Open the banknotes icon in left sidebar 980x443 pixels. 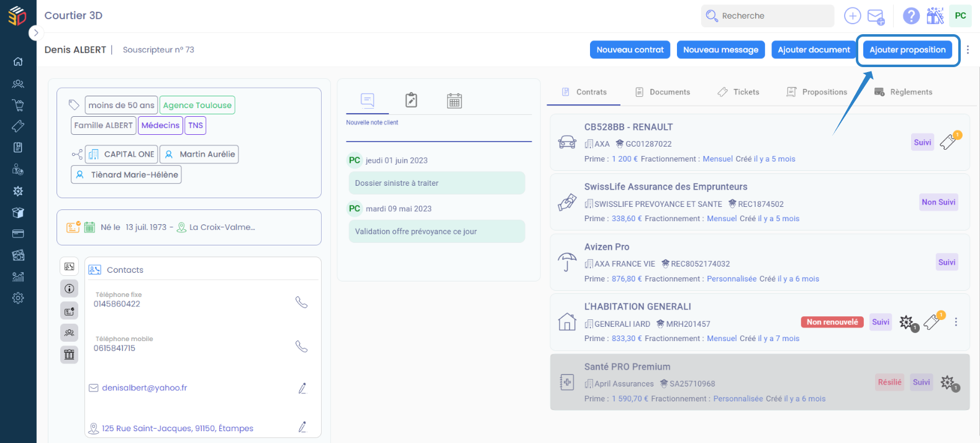[18, 255]
